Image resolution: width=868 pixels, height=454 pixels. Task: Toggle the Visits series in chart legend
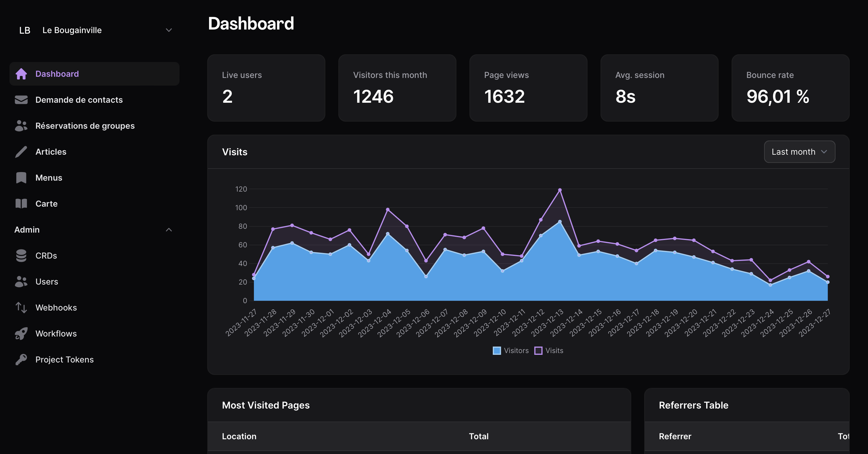pyautogui.click(x=549, y=351)
